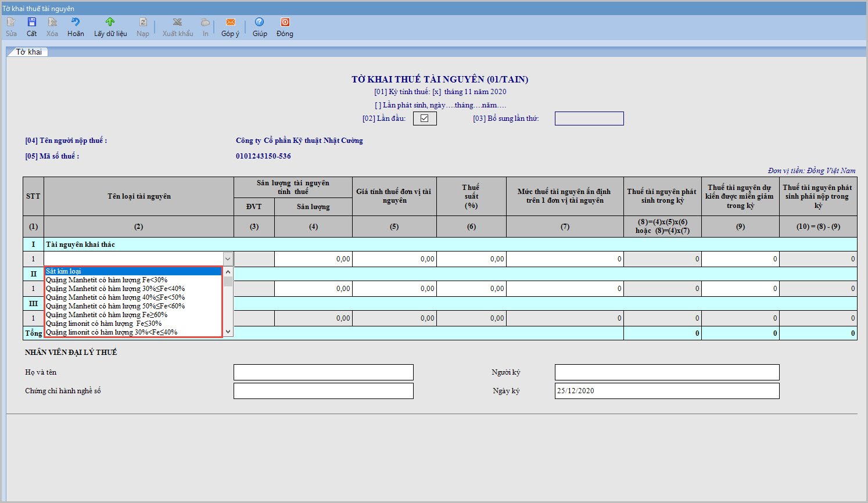Open Góp ý feedback envelope icon
This screenshot has height=503, width=868.
click(x=230, y=23)
